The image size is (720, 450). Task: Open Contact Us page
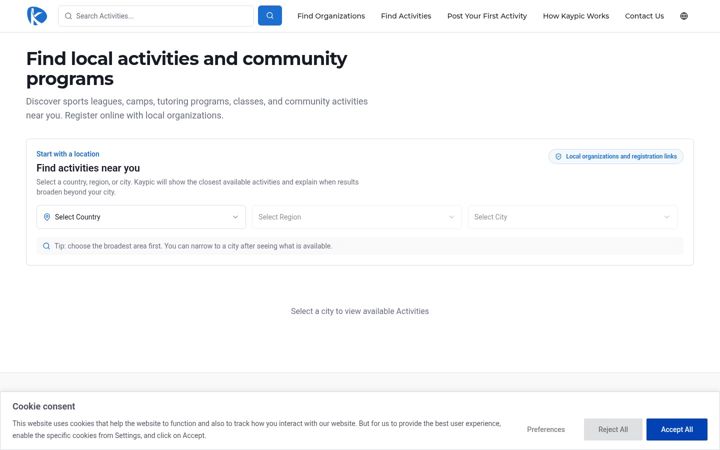pos(644,16)
